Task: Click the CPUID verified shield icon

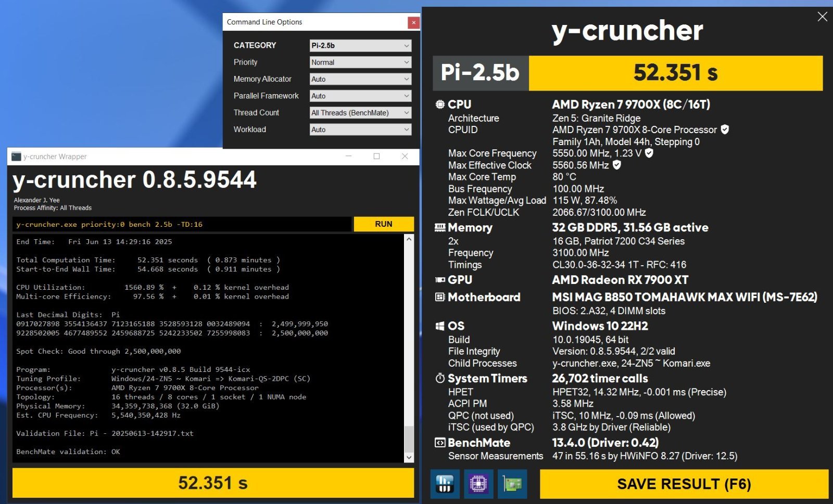Action: 725,130
